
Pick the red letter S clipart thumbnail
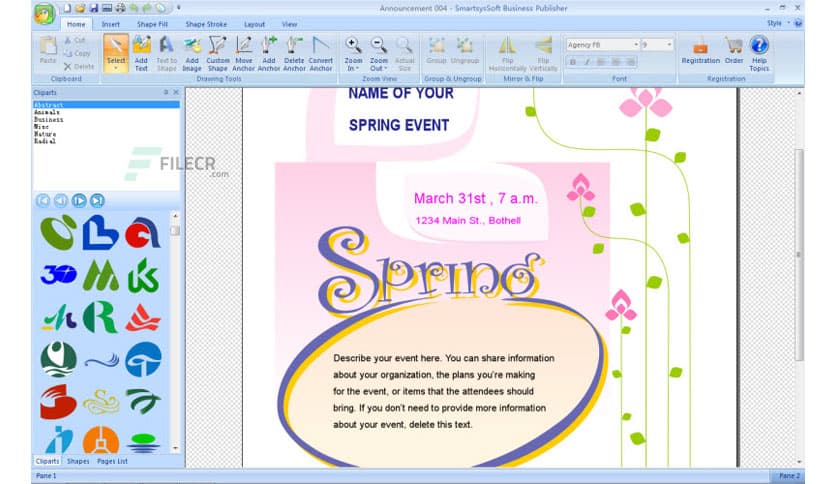[x=58, y=401]
